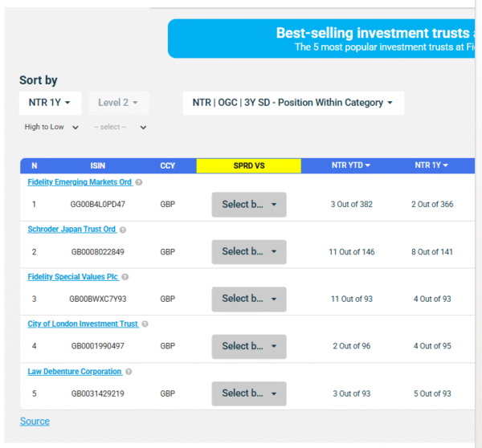Click the ISIN column header
Image resolution: width=482 pixels, height=448 pixels.
pyautogui.click(x=97, y=165)
